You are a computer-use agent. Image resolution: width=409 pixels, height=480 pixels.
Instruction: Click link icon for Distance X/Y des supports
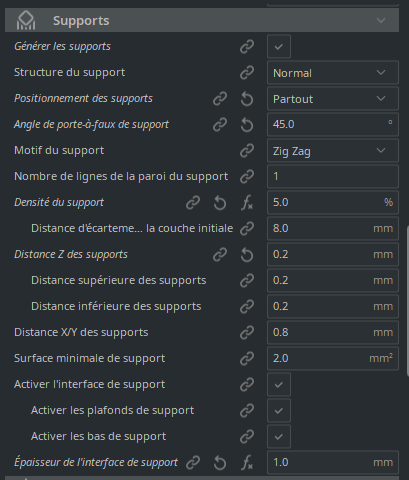pos(247,332)
